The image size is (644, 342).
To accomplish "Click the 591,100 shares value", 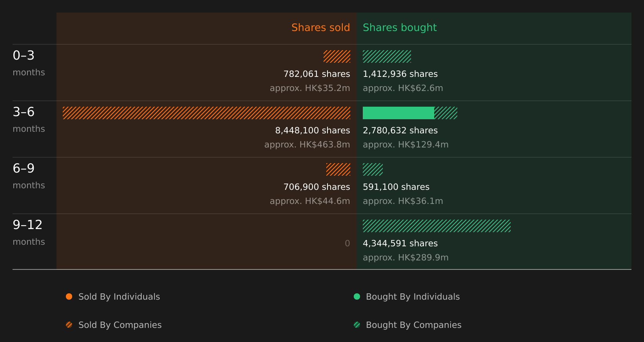I will pos(396,187).
